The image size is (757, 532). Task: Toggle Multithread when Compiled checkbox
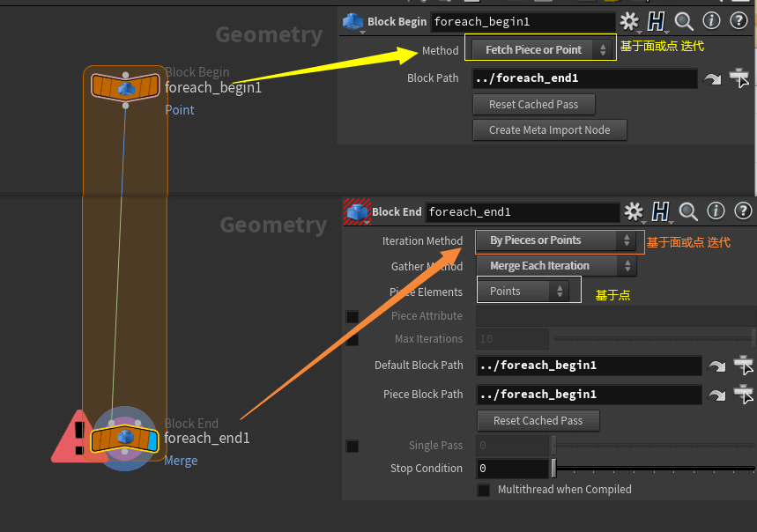483,490
